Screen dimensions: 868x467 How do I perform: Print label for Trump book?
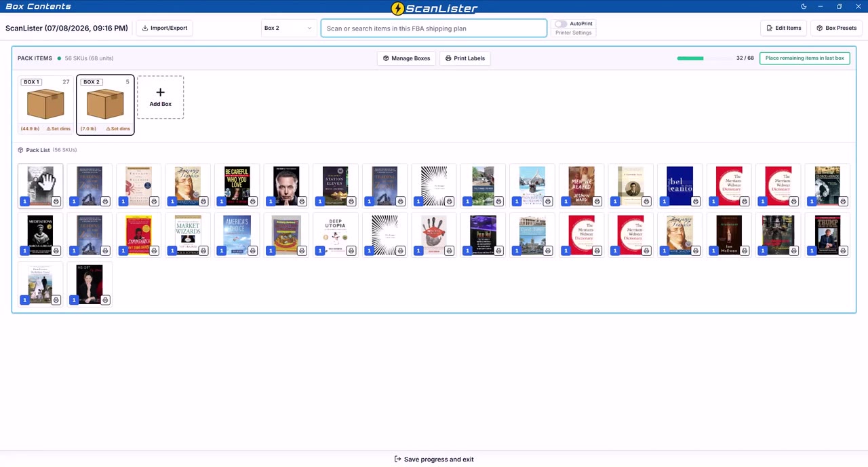844,250
